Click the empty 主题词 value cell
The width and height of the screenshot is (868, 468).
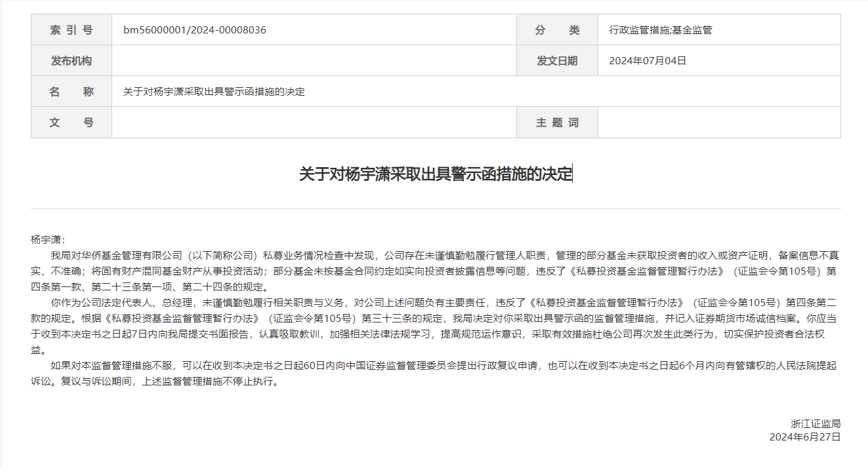click(x=718, y=123)
